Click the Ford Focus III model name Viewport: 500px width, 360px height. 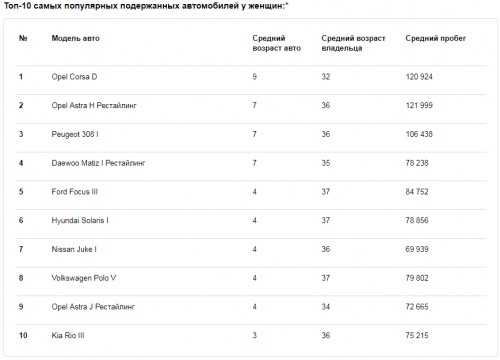[x=74, y=192]
